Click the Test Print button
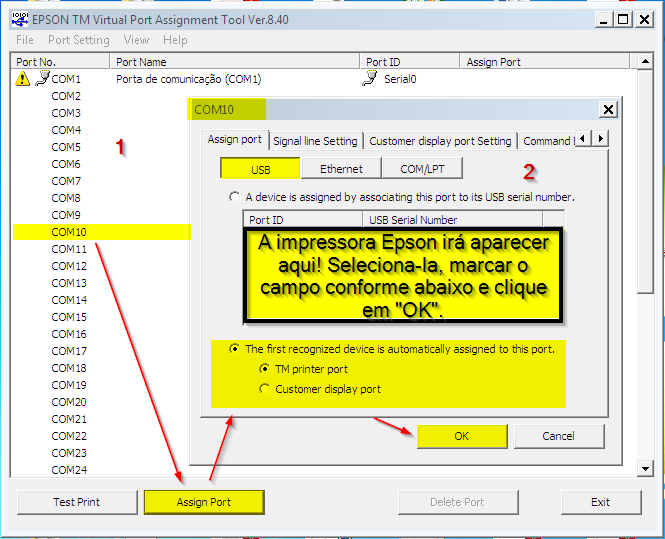Screen dimensions: 665x539 tap(77, 502)
